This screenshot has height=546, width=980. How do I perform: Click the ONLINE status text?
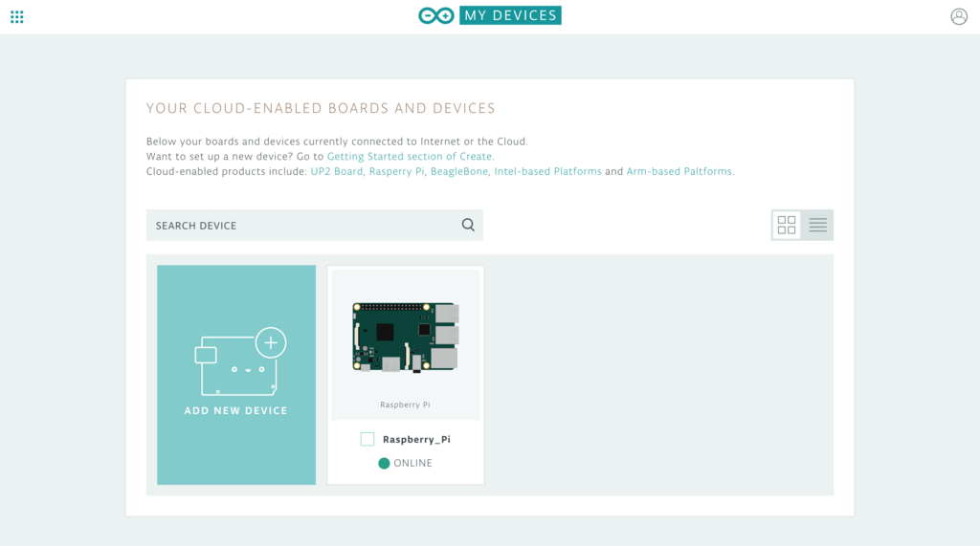(412, 463)
